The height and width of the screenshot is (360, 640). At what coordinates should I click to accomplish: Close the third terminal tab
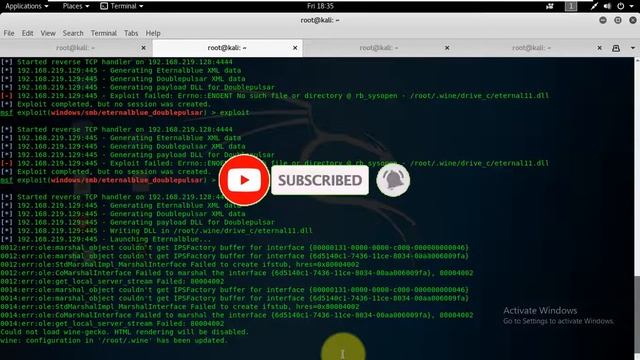click(x=447, y=48)
